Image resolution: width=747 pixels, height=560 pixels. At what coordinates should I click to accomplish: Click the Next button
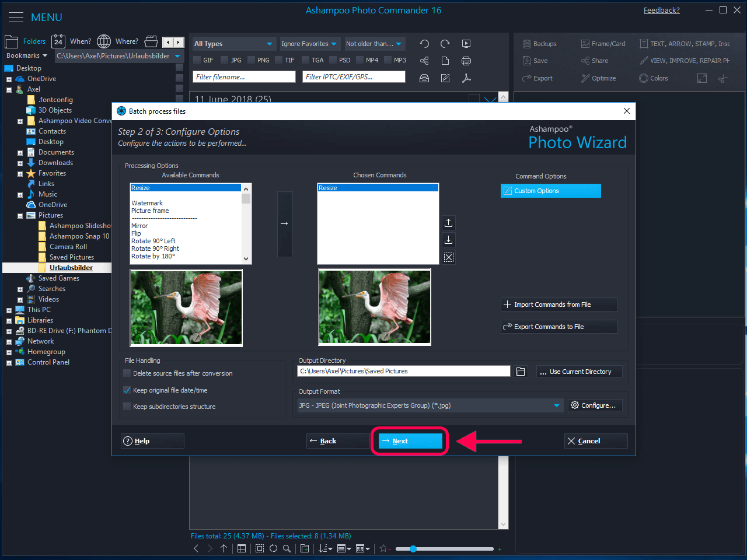410,441
